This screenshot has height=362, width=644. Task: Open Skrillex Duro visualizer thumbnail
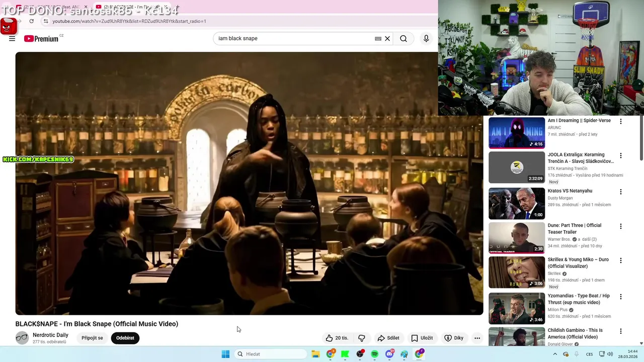[x=517, y=271]
